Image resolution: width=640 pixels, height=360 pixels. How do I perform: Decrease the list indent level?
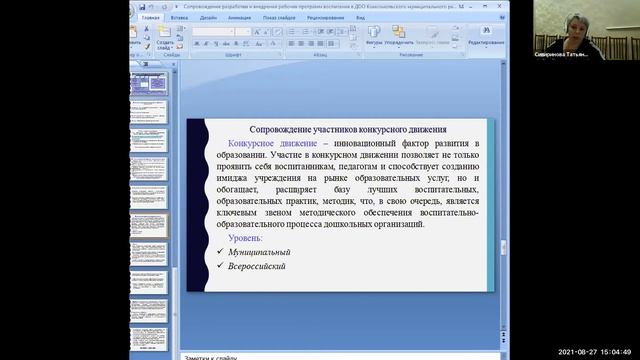click(321, 32)
